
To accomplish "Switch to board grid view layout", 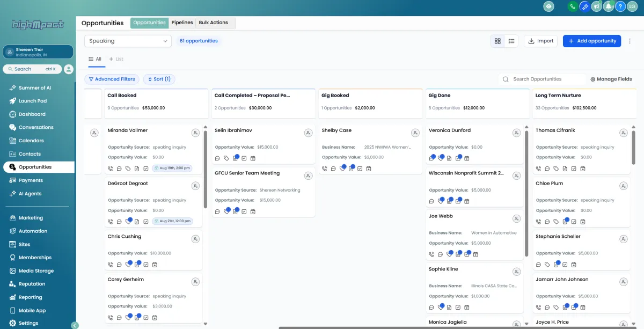I will point(497,41).
